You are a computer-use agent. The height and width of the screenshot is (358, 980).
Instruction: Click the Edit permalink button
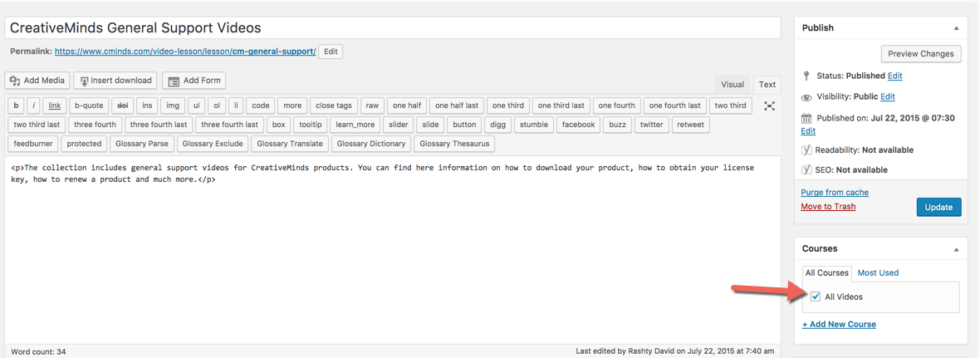(331, 51)
